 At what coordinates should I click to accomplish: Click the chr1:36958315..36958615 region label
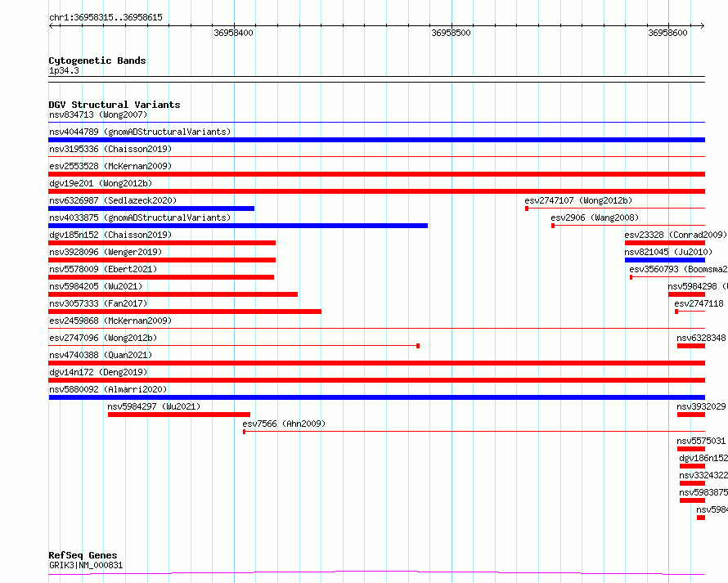pos(106,17)
